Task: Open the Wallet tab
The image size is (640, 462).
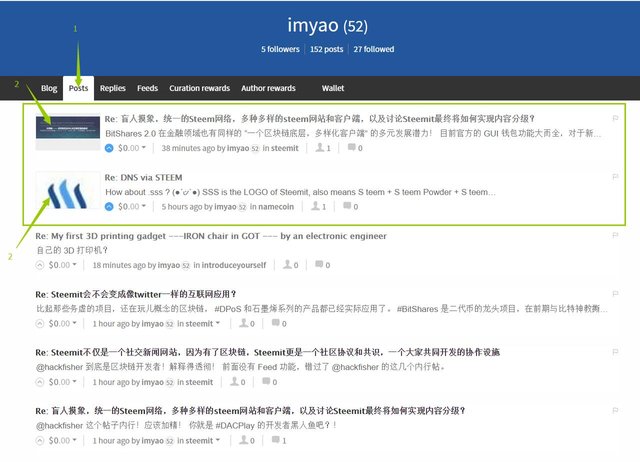Action: (x=333, y=88)
